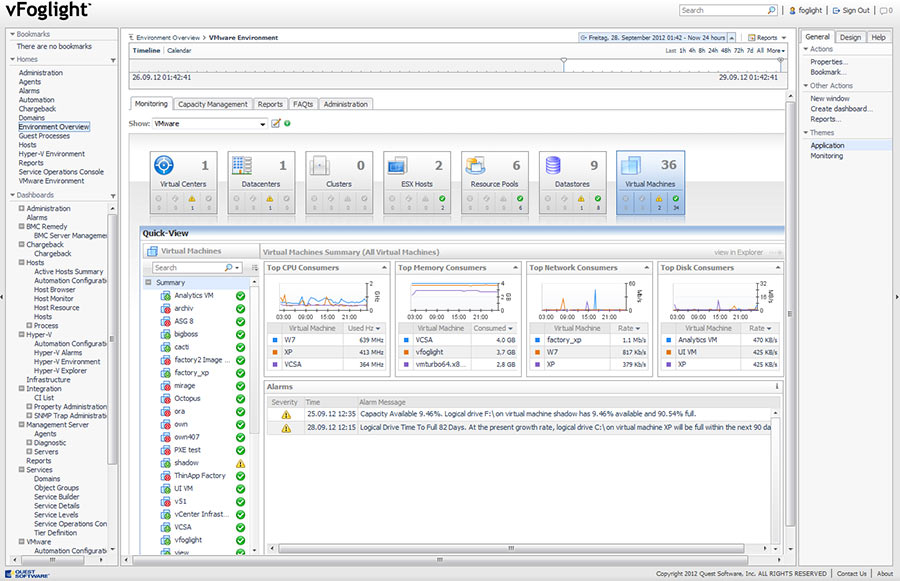900x581 pixels.
Task: Click the green status icon for vfoglight VM
Action: click(x=240, y=540)
